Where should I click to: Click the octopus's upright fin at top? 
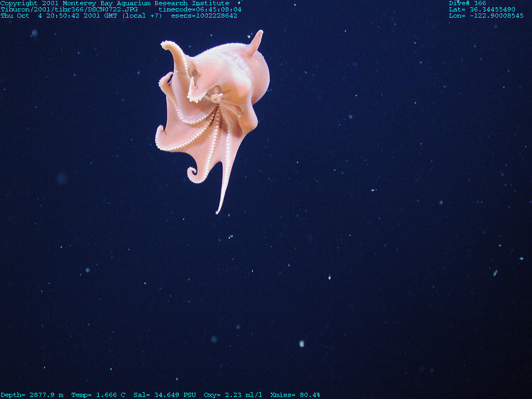click(x=256, y=42)
